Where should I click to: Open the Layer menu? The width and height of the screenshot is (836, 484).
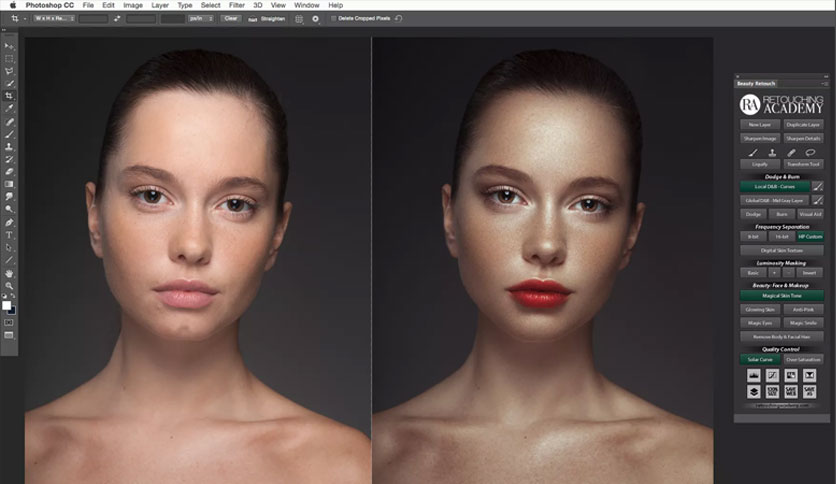(160, 5)
